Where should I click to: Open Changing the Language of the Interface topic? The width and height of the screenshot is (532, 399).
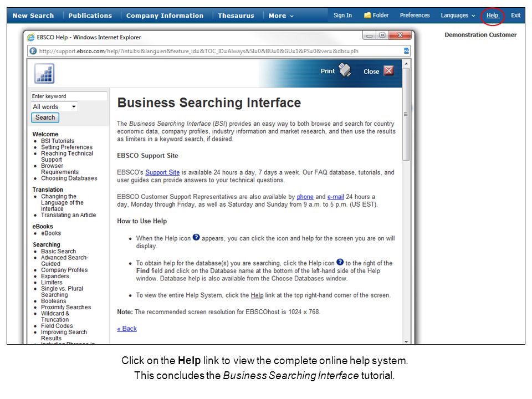point(62,203)
